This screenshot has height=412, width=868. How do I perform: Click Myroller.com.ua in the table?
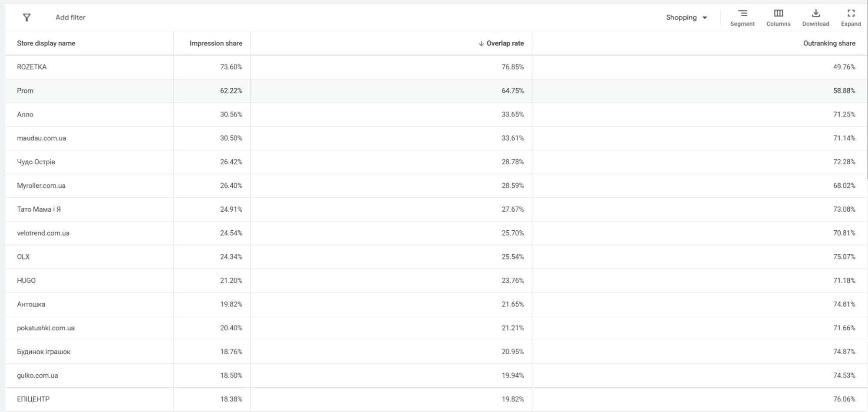(x=41, y=186)
